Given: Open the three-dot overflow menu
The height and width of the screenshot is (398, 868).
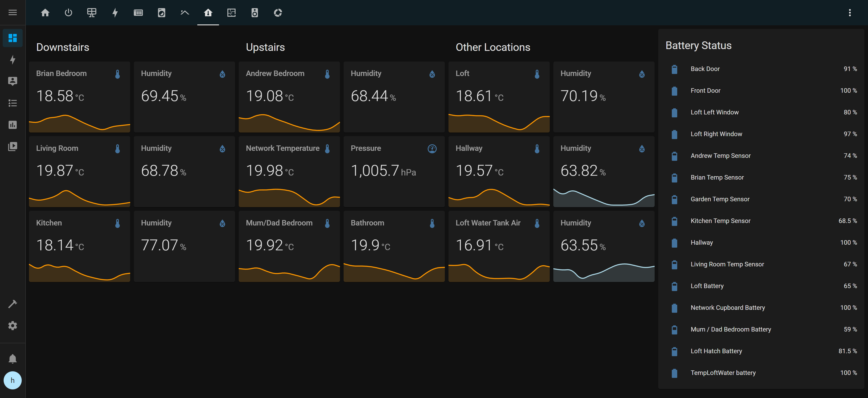Looking at the screenshot, I should coord(849,13).
